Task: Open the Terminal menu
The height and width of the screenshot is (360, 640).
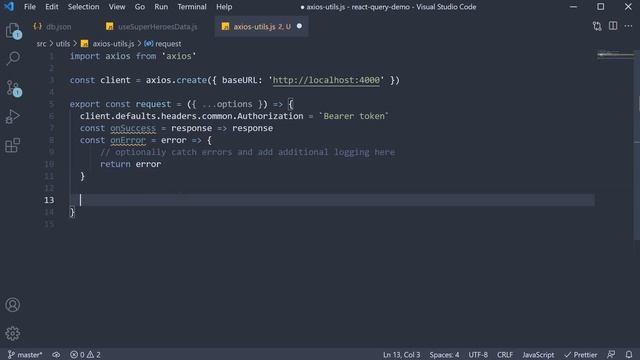Action: click(192, 7)
